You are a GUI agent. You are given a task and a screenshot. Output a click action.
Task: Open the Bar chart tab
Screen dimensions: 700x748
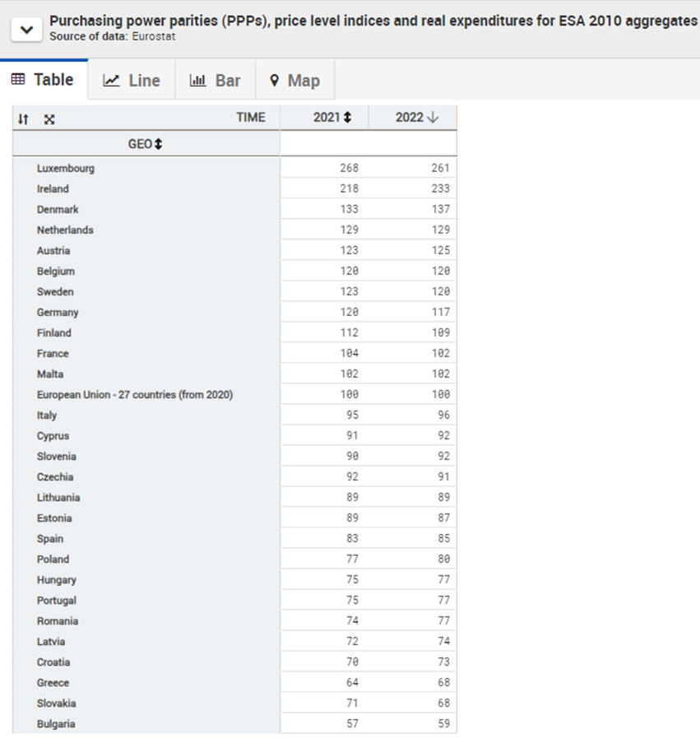tap(216, 81)
